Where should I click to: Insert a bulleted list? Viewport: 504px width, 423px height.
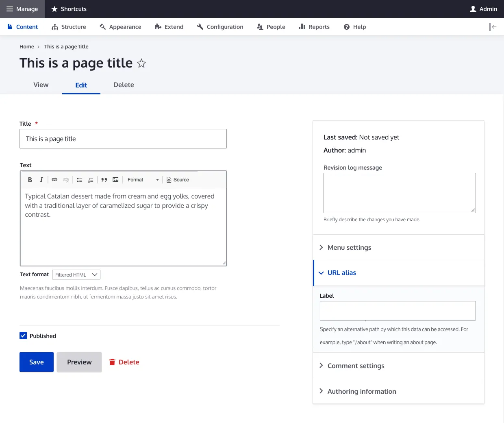tap(80, 180)
